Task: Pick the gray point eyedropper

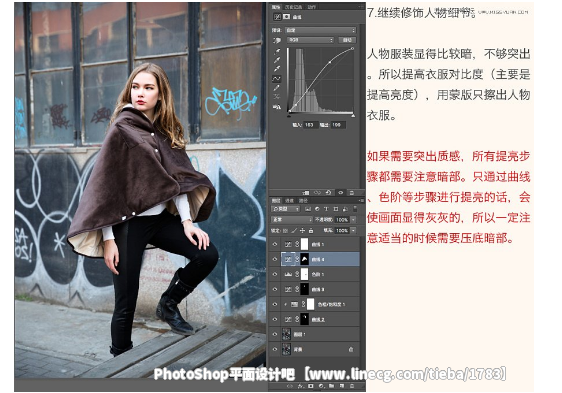Action: click(277, 60)
